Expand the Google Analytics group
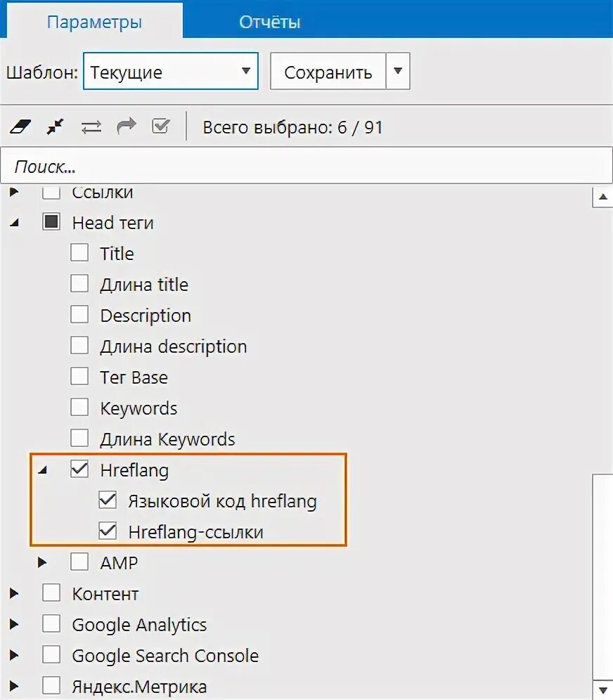 [15, 624]
